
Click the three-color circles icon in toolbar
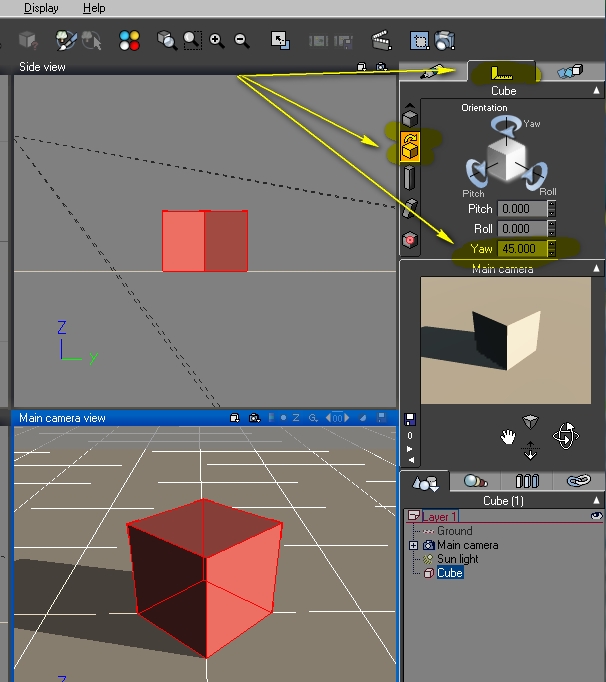point(129,41)
